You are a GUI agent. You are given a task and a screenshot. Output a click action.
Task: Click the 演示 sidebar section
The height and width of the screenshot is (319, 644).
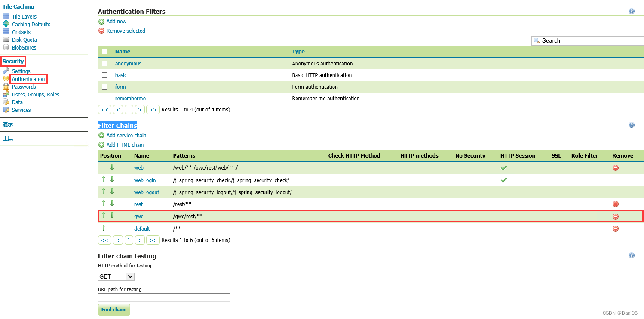click(7, 124)
